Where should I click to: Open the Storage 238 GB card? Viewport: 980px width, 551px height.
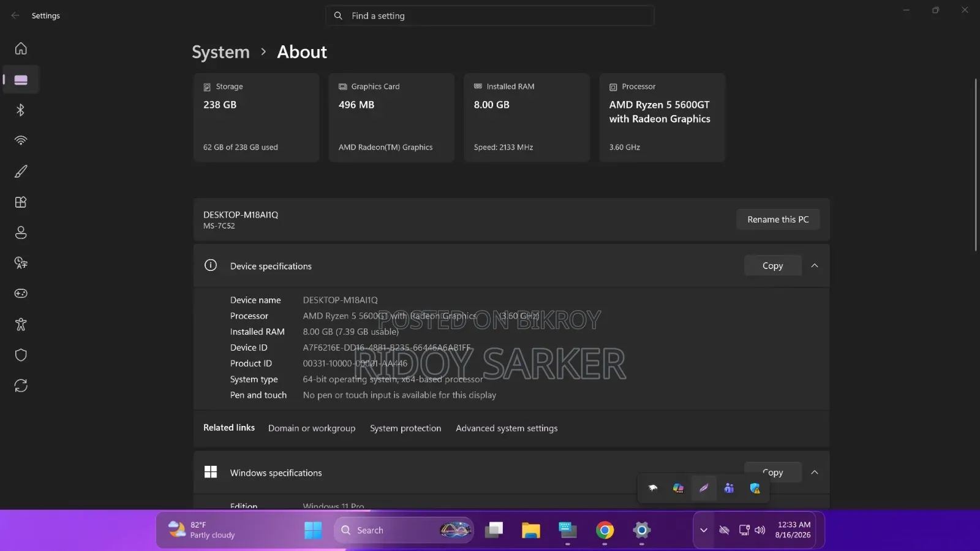(x=256, y=117)
